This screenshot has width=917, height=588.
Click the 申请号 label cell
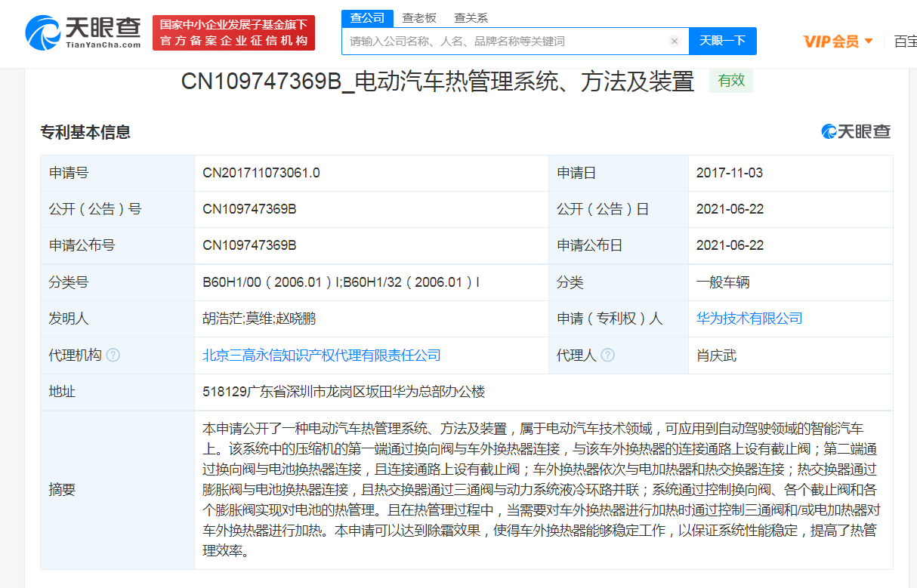pyautogui.click(x=117, y=173)
